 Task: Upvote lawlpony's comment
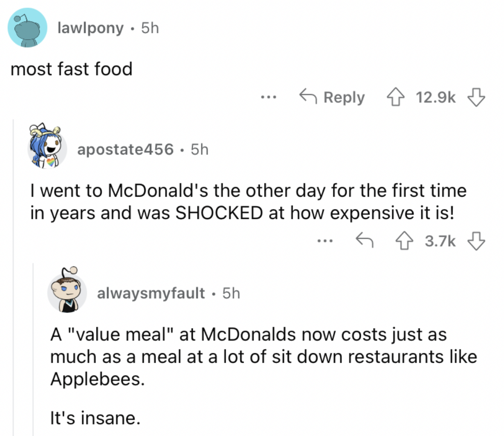point(395,97)
